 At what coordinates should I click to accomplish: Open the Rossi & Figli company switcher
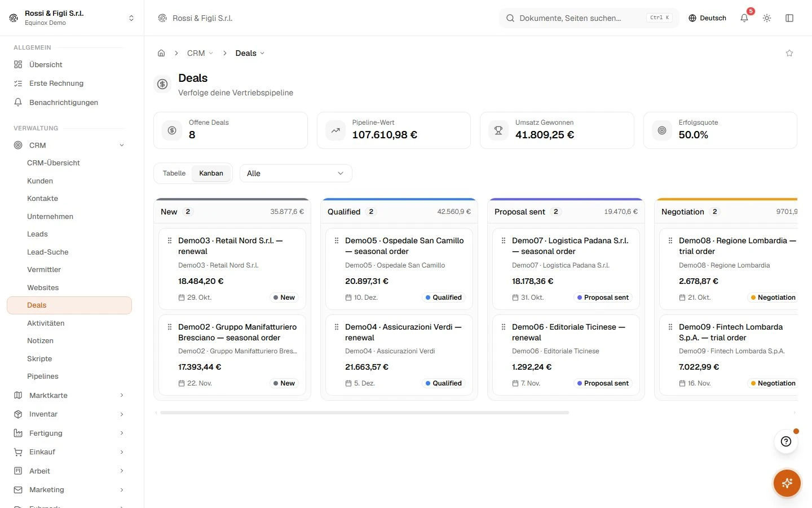(x=72, y=18)
